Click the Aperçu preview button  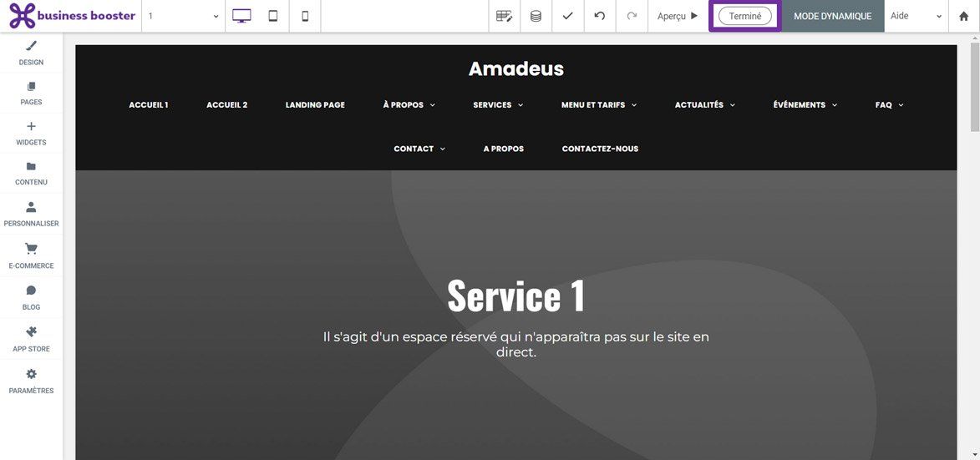tap(678, 16)
